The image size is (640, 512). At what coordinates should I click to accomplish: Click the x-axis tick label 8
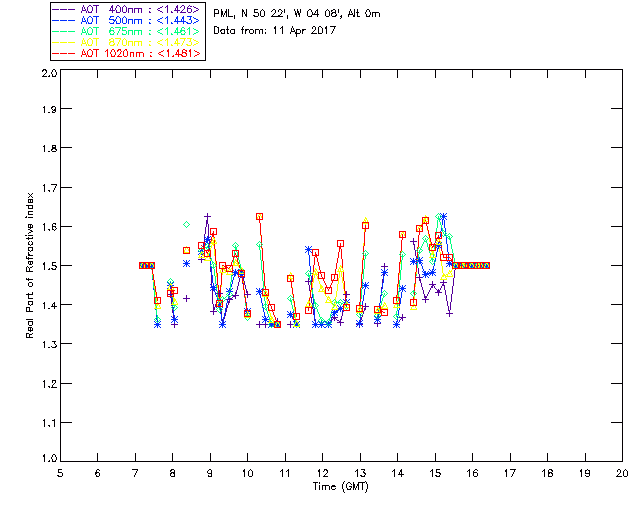pos(173,473)
